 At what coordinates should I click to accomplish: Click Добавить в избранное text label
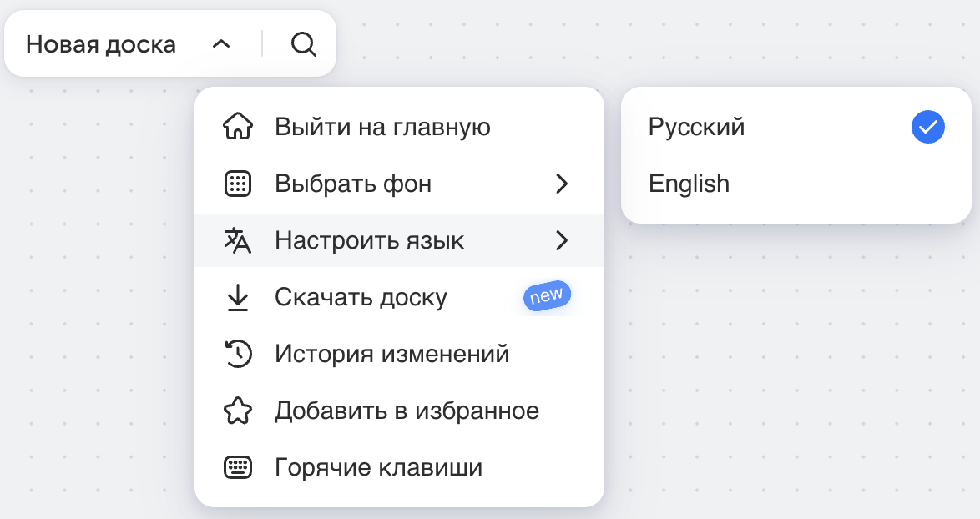click(x=407, y=411)
